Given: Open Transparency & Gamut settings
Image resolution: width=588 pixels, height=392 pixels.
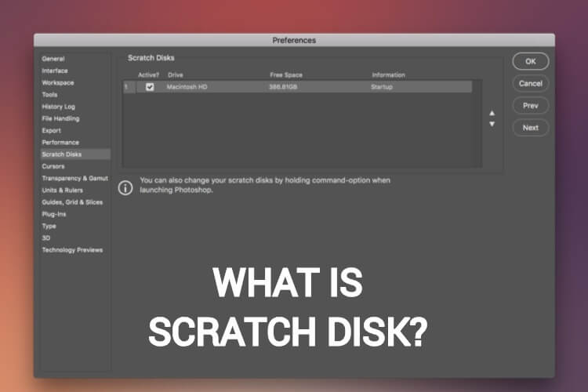Looking at the screenshot, I should click(x=74, y=178).
